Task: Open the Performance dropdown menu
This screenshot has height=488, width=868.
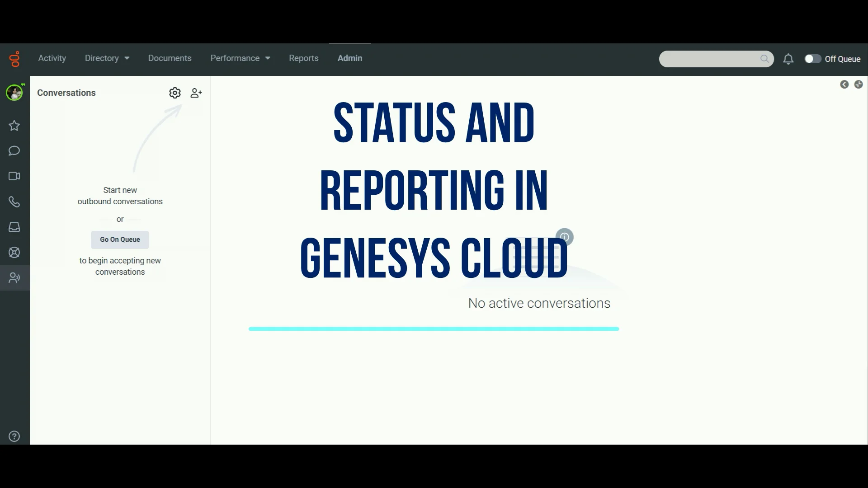Action: 240,58
